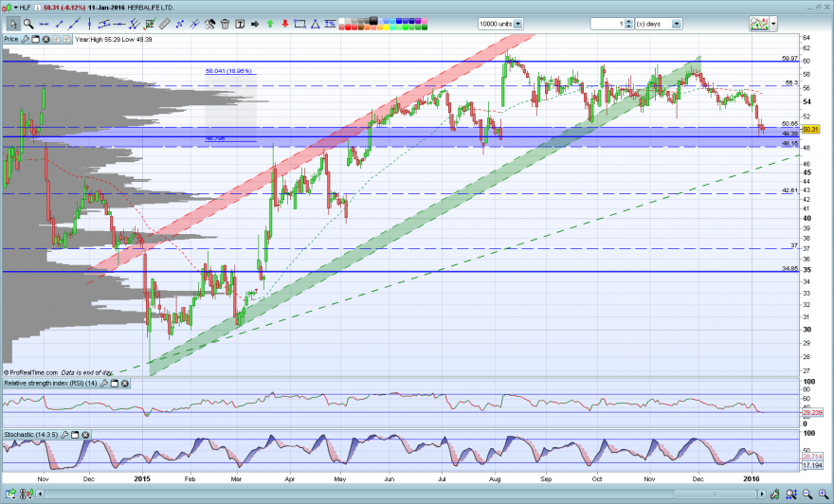Open the HLF info icon

coord(38,8)
